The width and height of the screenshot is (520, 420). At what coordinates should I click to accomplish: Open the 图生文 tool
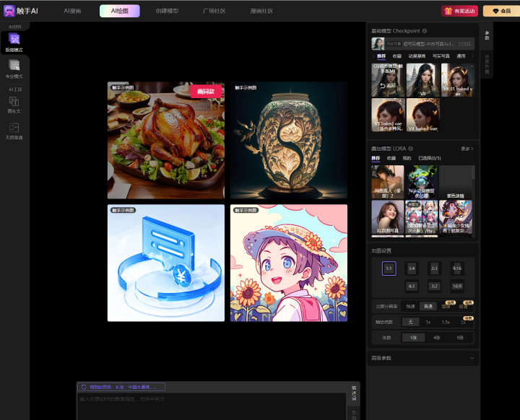14,105
